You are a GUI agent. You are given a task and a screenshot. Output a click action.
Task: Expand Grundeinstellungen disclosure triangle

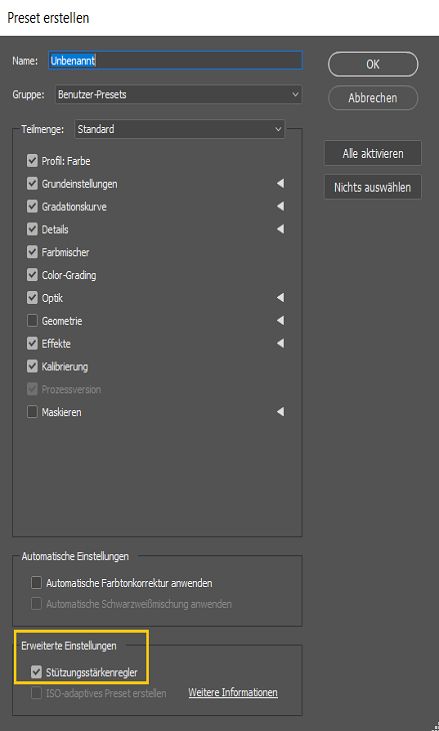(280, 184)
